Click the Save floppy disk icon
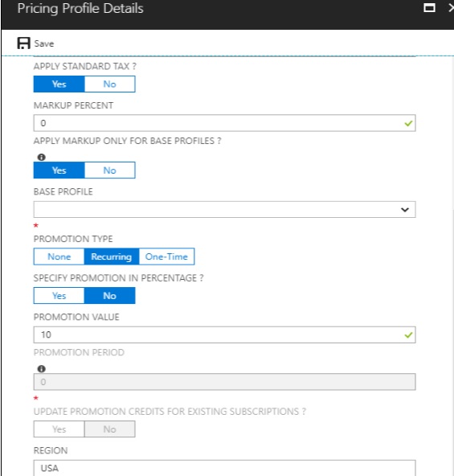Screen dimensions: 454x476 [x=23, y=43]
